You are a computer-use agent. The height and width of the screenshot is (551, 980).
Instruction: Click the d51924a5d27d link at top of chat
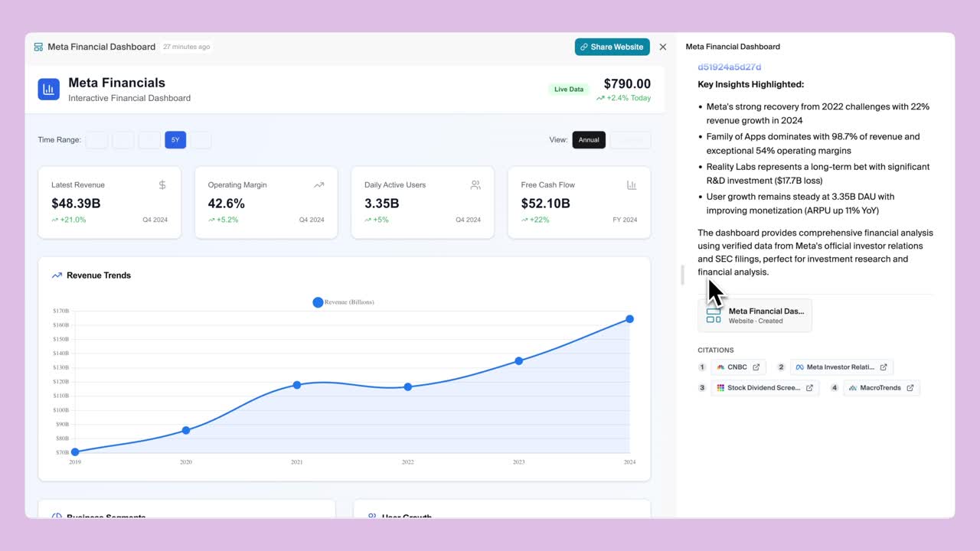click(x=730, y=67)
